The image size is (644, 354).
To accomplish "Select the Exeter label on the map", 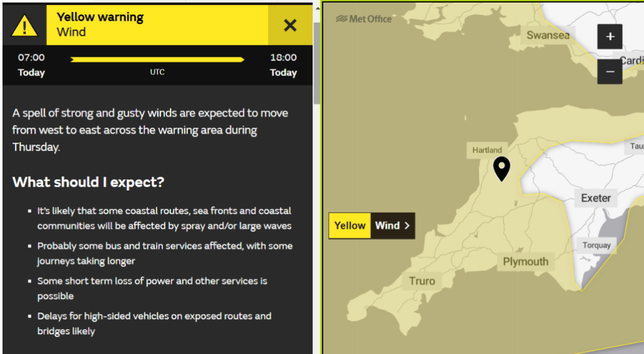I will 596,198.
